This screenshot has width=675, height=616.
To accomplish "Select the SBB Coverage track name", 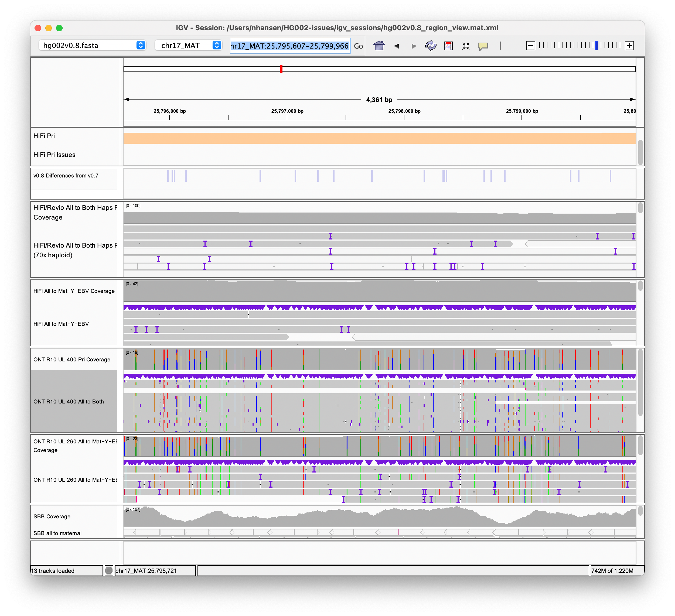I will pyautogui.click(x=51, y=516).
